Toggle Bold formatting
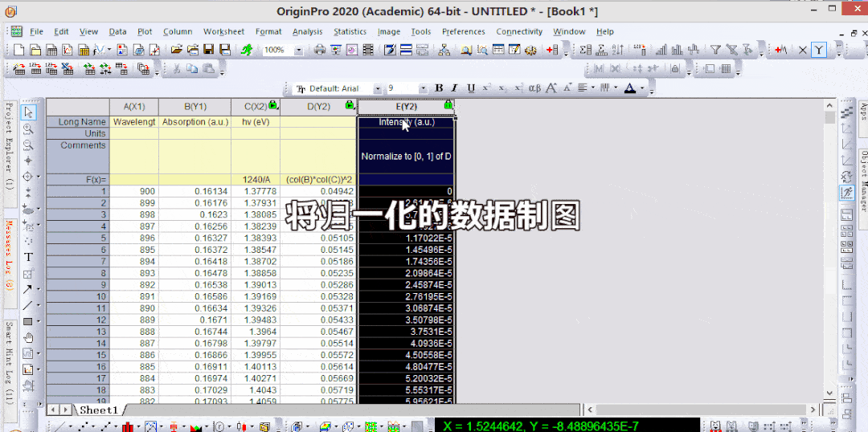Screen dimensions: 868x432 pos(439,88)
